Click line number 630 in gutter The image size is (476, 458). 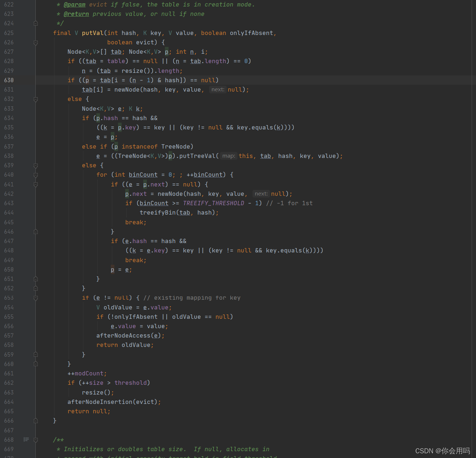pyautogui.click(x=9, y=80)
